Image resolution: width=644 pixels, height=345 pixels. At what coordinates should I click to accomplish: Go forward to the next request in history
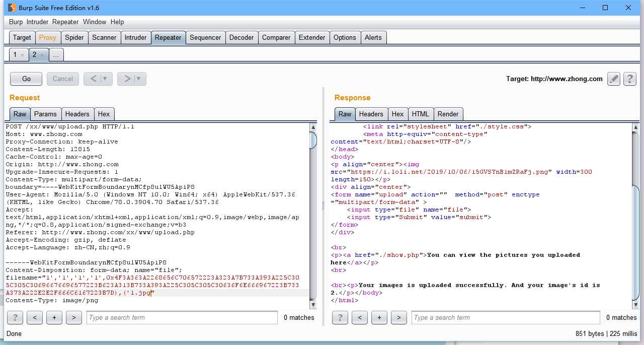click(127, 79)
